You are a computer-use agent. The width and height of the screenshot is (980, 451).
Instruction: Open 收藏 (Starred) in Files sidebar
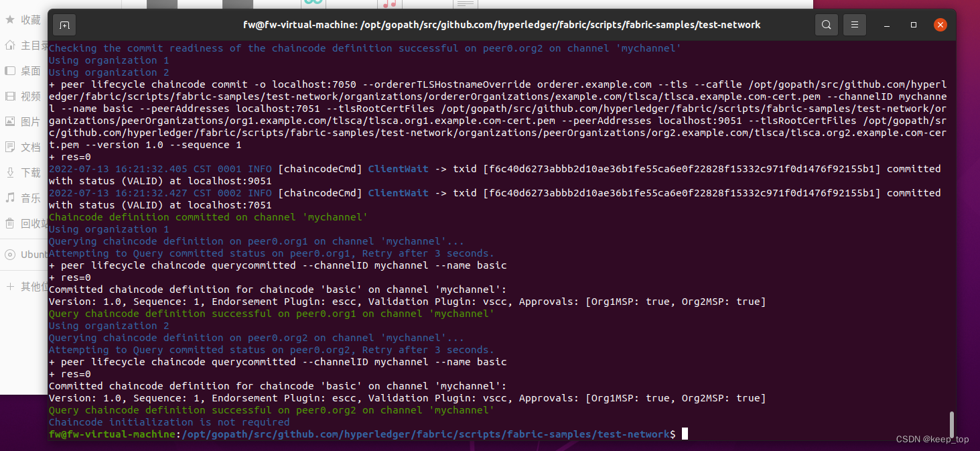coord(23,20)
